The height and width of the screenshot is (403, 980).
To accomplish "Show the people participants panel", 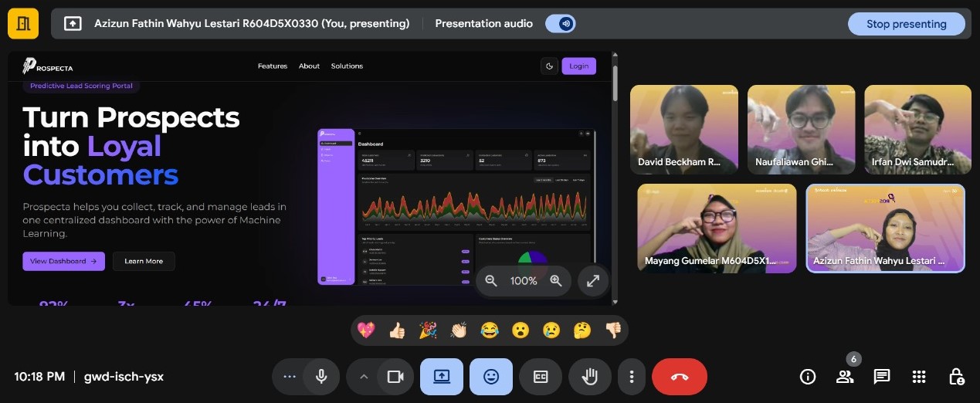I will [845, 377].
